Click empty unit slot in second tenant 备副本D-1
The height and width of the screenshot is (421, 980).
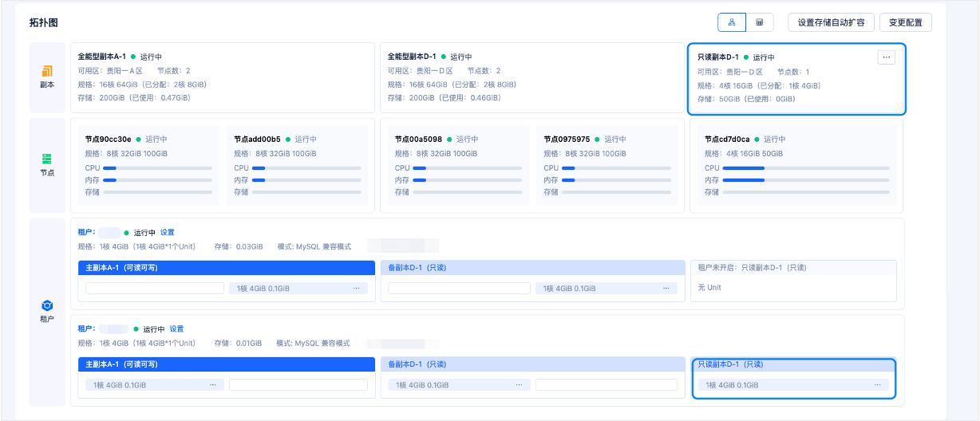pyautogui.click(x=606, y=385)
